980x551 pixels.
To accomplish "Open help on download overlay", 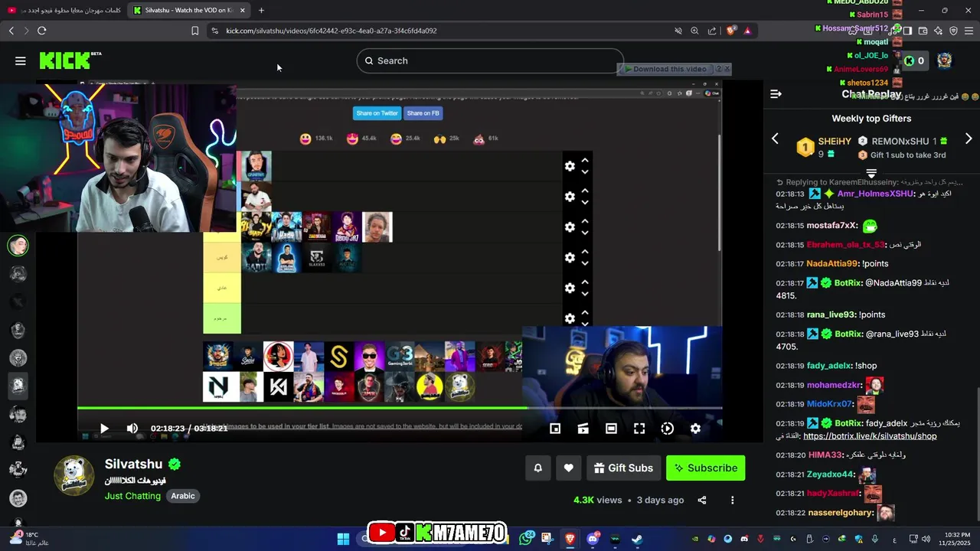I will tap(718, 69).
